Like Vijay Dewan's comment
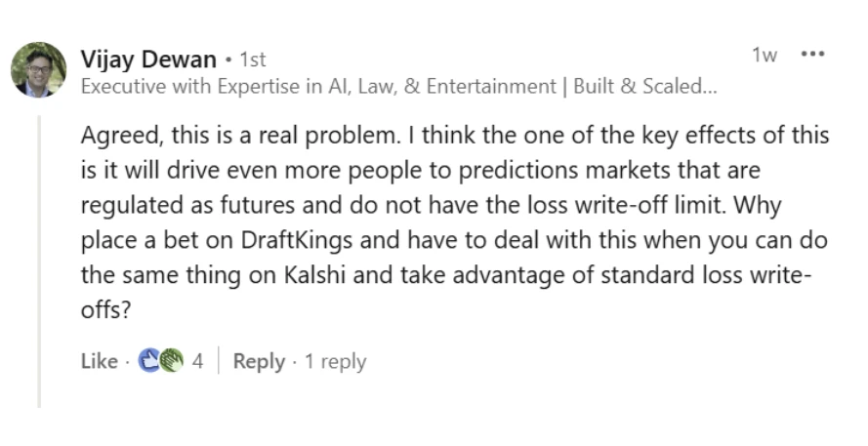Image resolution: width=868 pixels, height=446 pixels. click(x=98, y=361)
